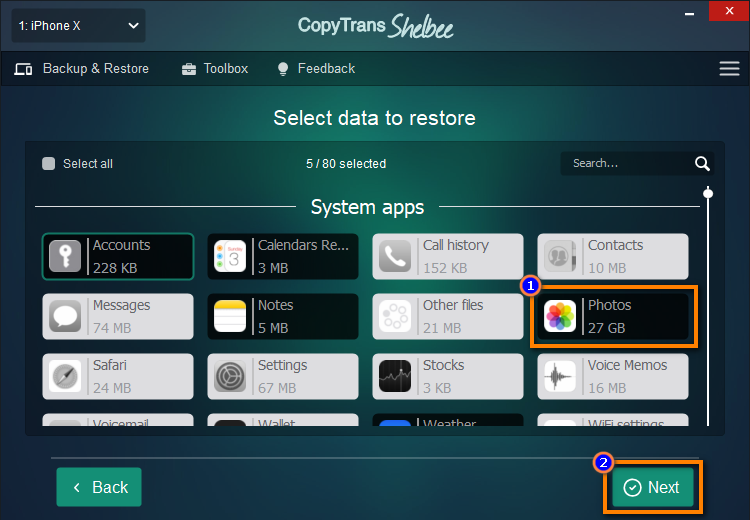Click the Calendars app icon
Viewport: 750px width, 520px height.
point(230,256)
